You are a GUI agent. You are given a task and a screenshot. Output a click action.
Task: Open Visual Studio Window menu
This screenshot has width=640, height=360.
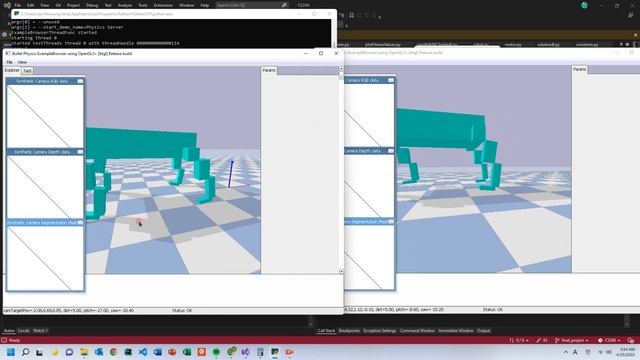[x=186, y=5]
